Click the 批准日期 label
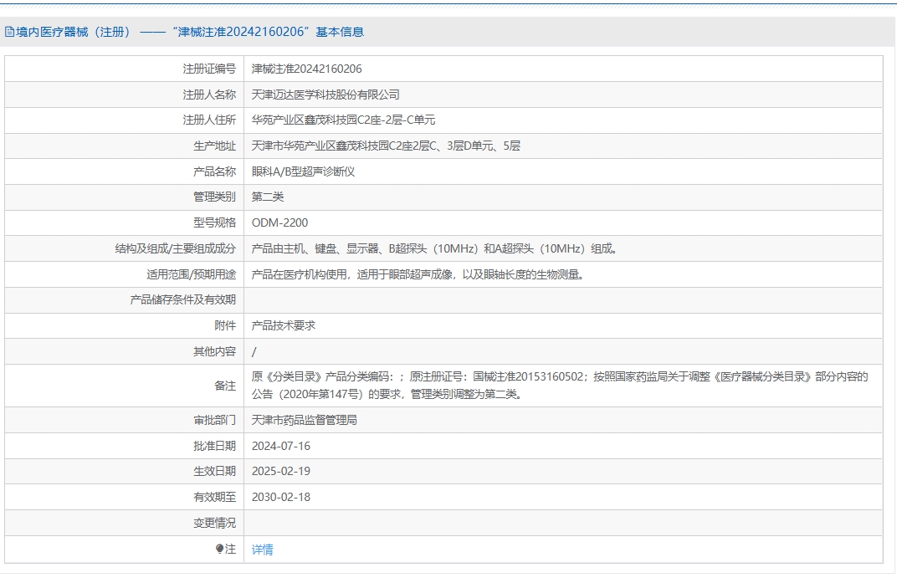Viewport: 897px width, 588px height. point(214,446)
